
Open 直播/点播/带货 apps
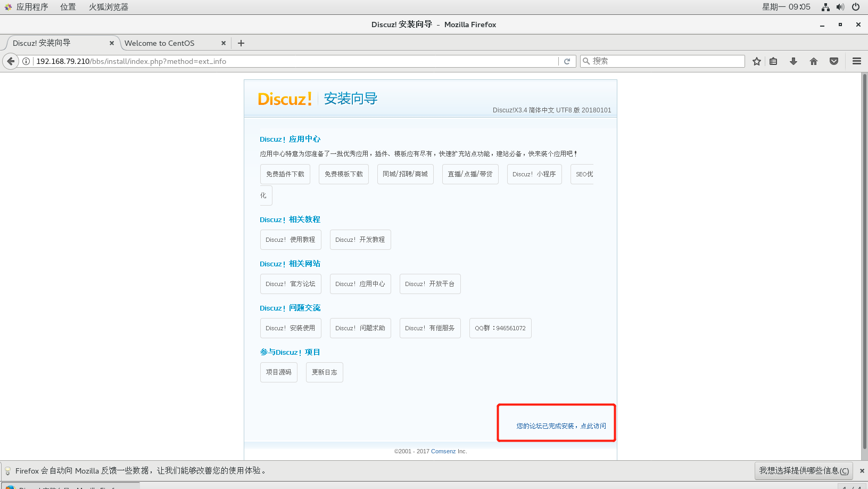(x=470, y=174)
